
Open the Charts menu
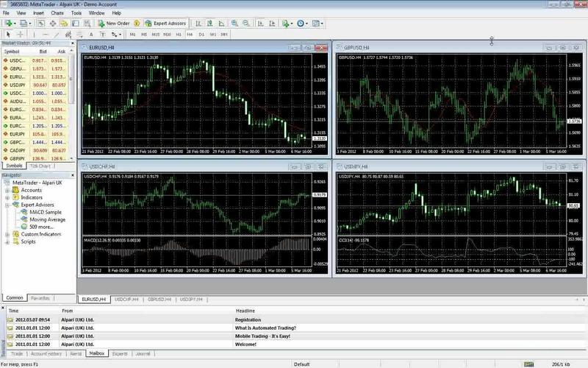coord(57,13)
